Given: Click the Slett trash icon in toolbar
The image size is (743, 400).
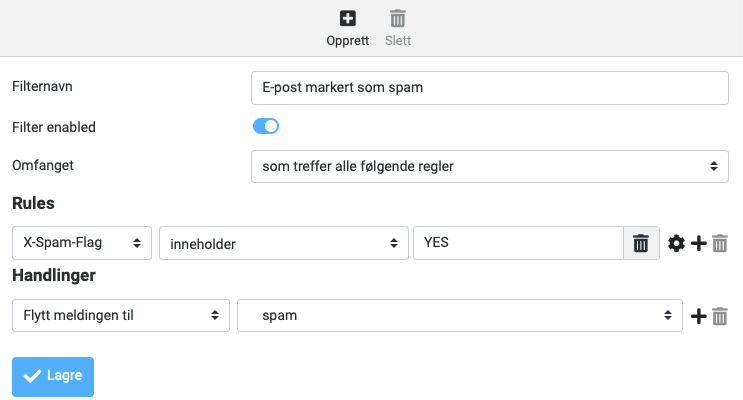Looking at the screenshot, I should [398, 18].
